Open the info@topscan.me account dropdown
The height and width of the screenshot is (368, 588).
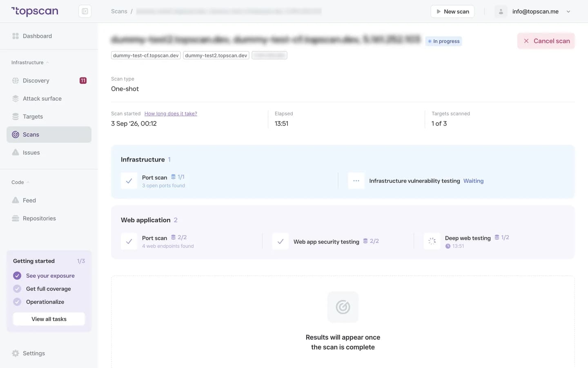pos(535,11)
